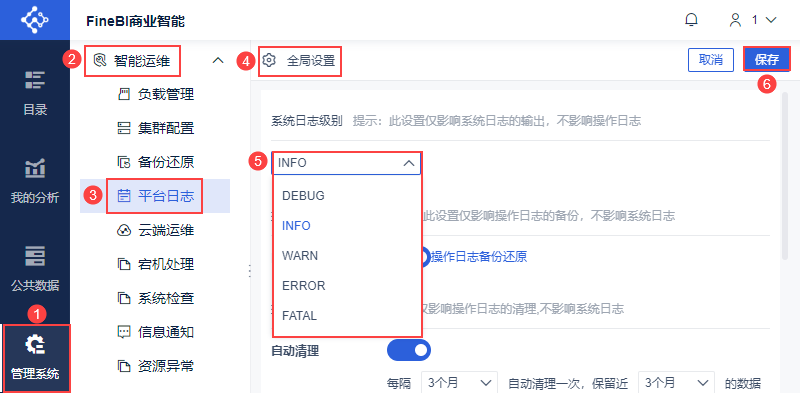Image resolution: width=800 pixels, height=393 pixels.
Task: Open 目录 directory sidebar icon
Action: [35, 80]
